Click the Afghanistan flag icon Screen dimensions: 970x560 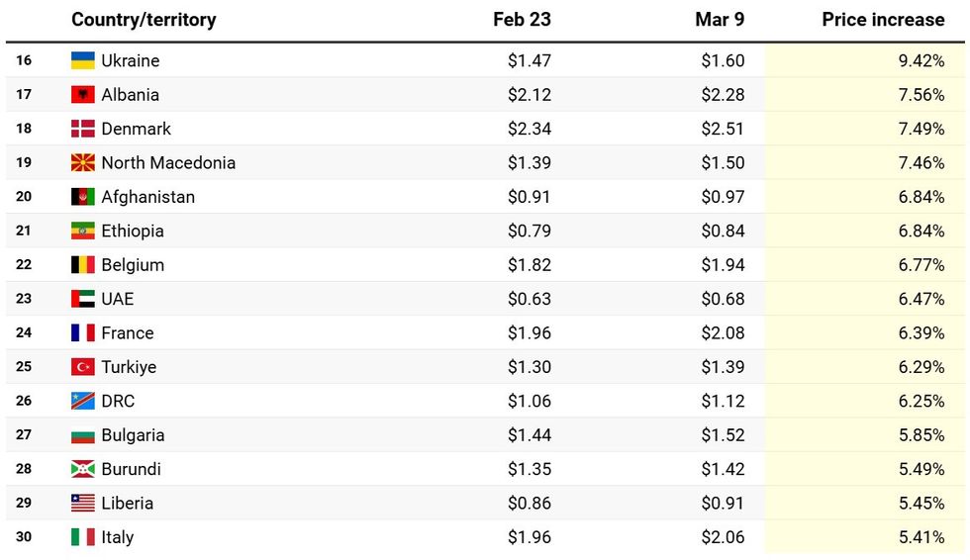[83, 197]
